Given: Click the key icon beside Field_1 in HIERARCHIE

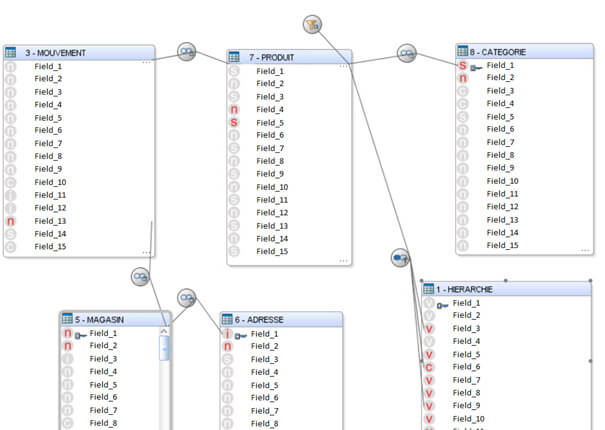Looking at the screenshot, I should coord(442,304).
